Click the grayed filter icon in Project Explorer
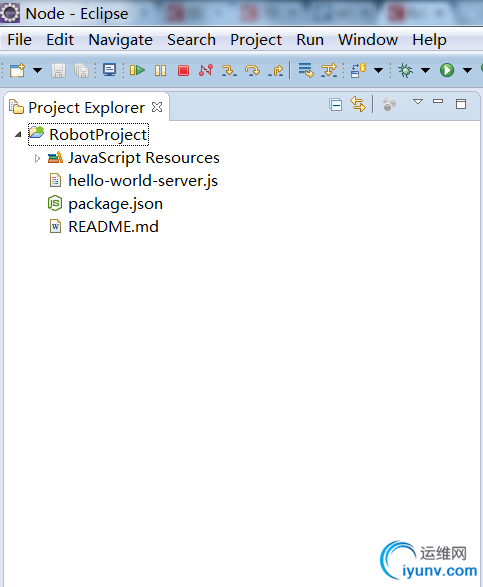The width and height of the screenshot is (483, 587). tap(389, 105)
